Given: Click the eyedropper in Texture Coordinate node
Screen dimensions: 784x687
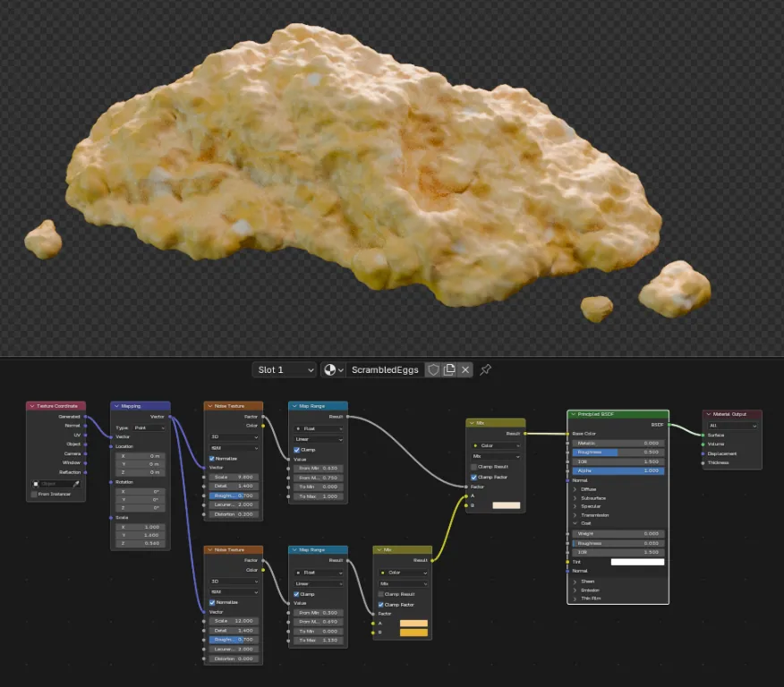Looking at the screenshot, I should pyautogui.click(x=76, y=484).
